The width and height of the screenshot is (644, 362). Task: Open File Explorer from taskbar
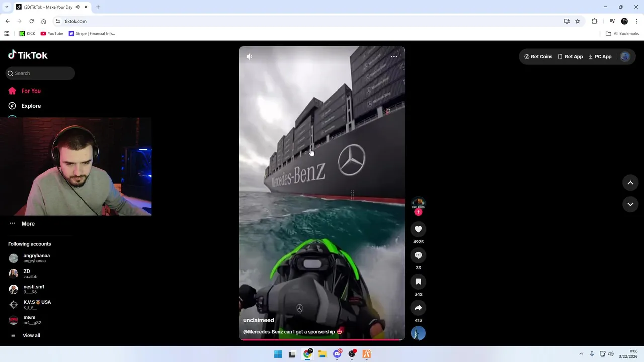click(x=322, y=354)
